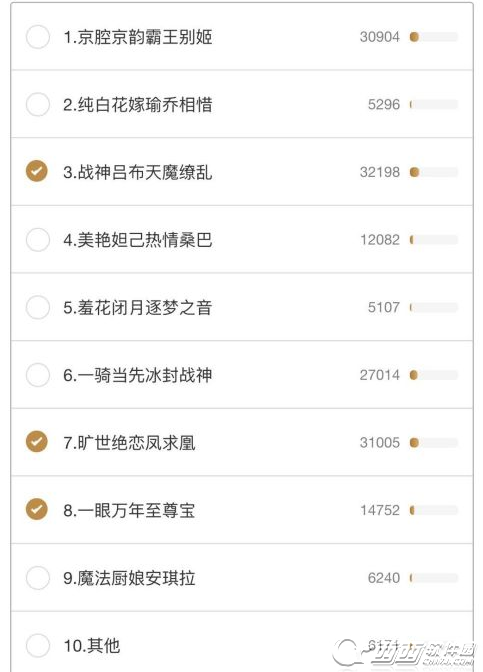Select option 1 京腔京韵霸王别姬 radio circle
The width and height of the screenshot is (483, 672).
38,37
